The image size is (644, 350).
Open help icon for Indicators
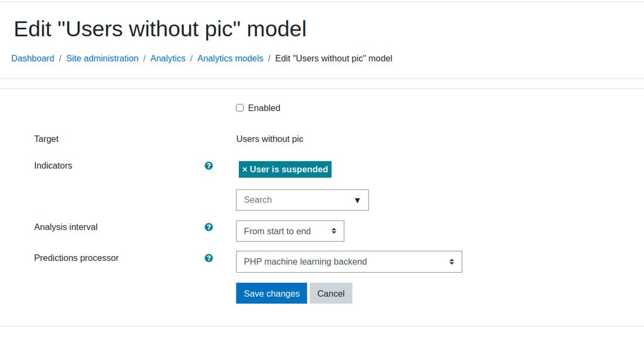coord(208,166)
